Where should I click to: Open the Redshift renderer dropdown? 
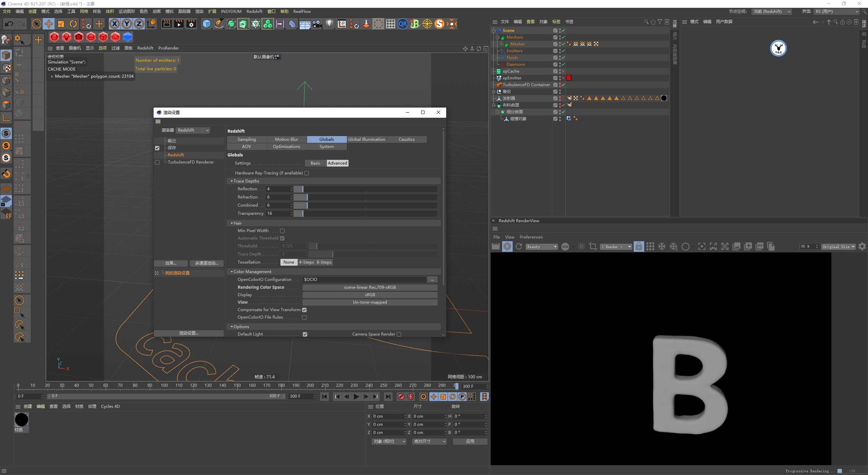(x=193, y=130)
